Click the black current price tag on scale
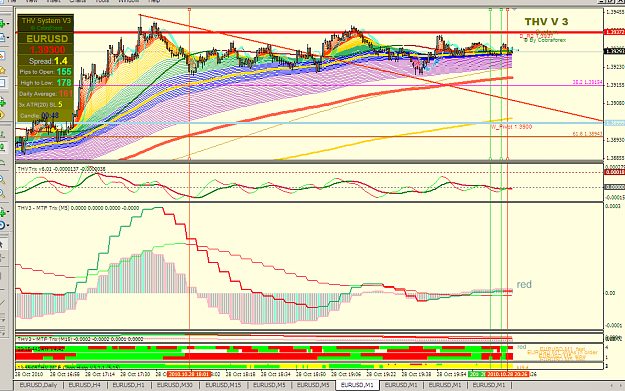Screen dimensions: 625x391 (615, 51)
